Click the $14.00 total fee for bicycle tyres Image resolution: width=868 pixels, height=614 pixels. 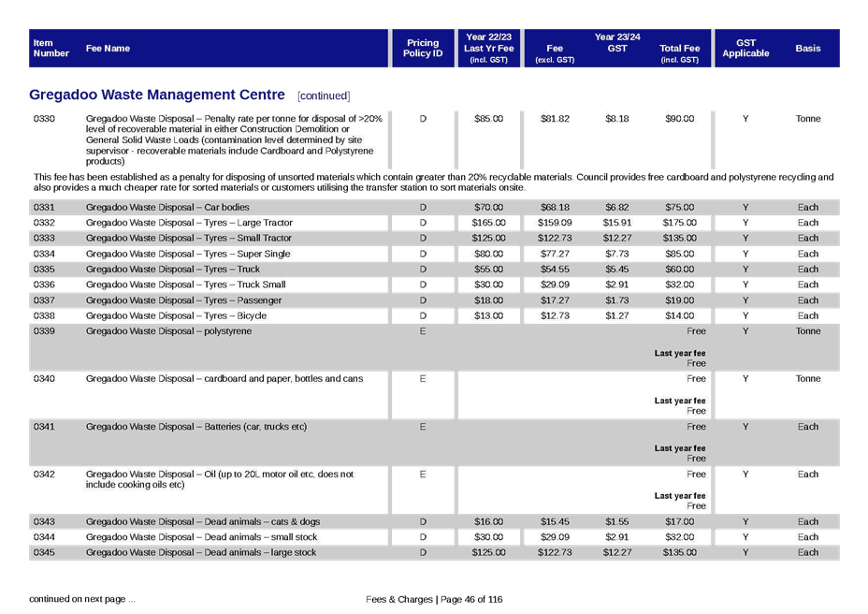pos(680,315)
